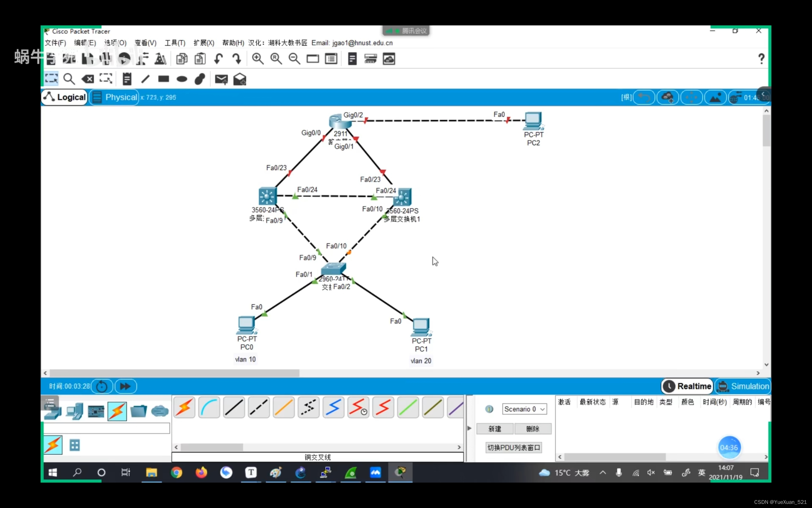
Task: Pick the Serial DCE cable with clock
Action: point(358,407)
